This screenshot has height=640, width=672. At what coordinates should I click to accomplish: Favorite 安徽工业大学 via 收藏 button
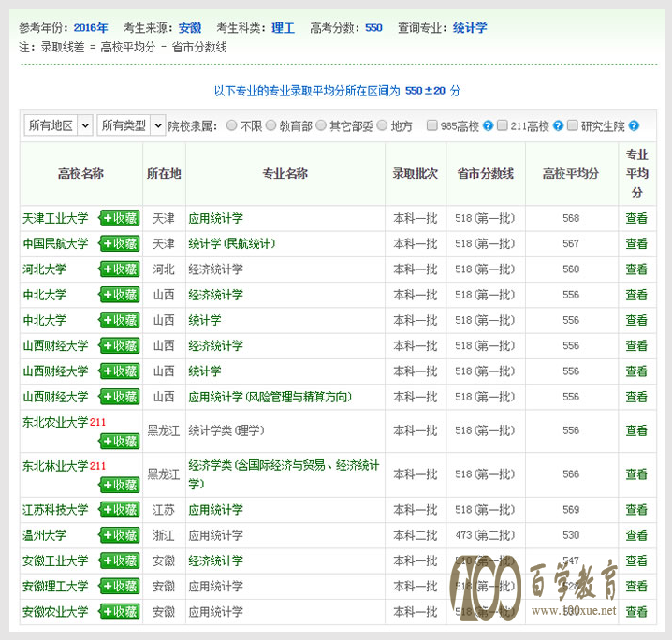point(120,560)
